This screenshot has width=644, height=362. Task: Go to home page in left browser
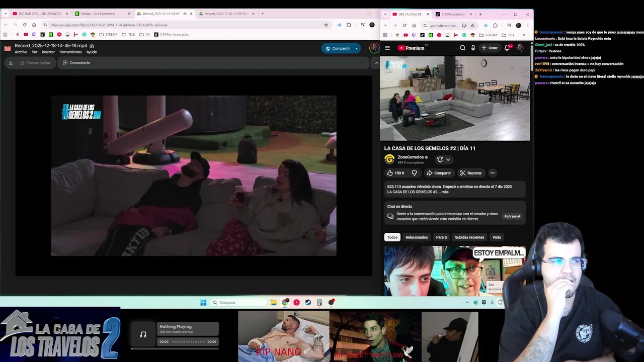[34, 25]
